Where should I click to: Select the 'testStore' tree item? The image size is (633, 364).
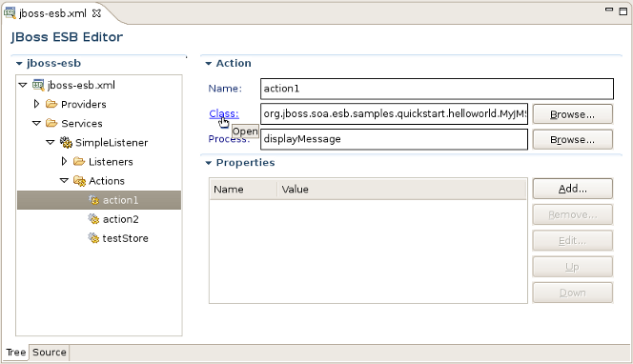coord(125,238)
